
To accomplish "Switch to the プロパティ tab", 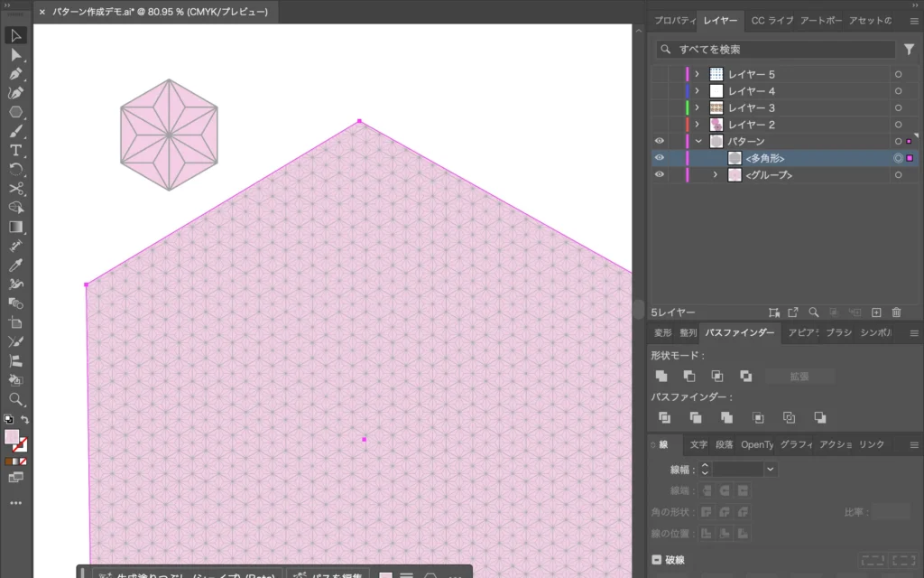I will pos(674,21).
